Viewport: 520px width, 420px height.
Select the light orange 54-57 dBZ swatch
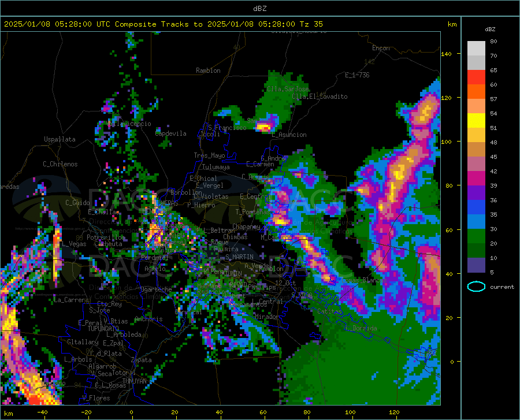[x=476, y=106]
